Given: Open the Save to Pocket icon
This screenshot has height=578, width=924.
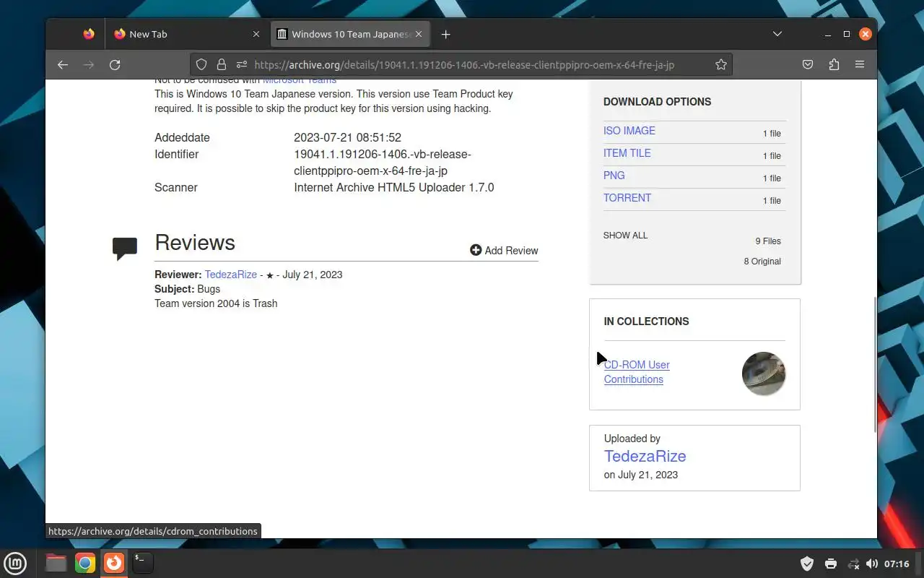Looking at the screenshot, I should click(808, 65).
